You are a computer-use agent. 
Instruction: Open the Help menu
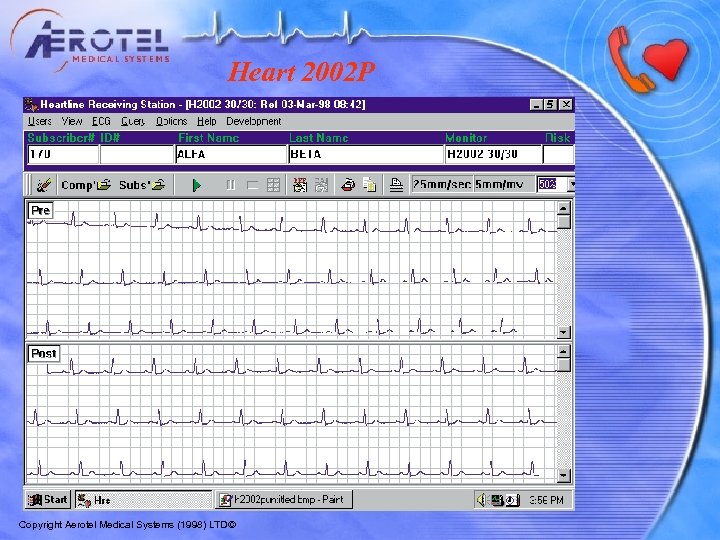pyautogui.click(x=207, y=121)
